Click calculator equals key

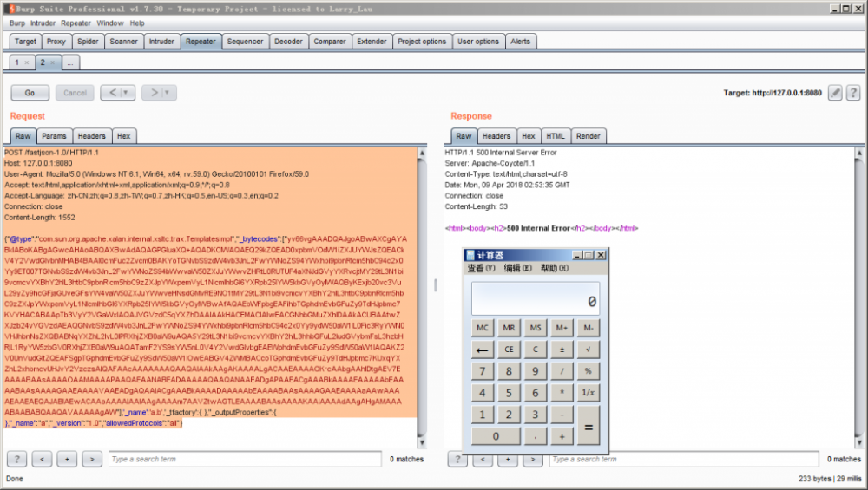coord(588,426)
